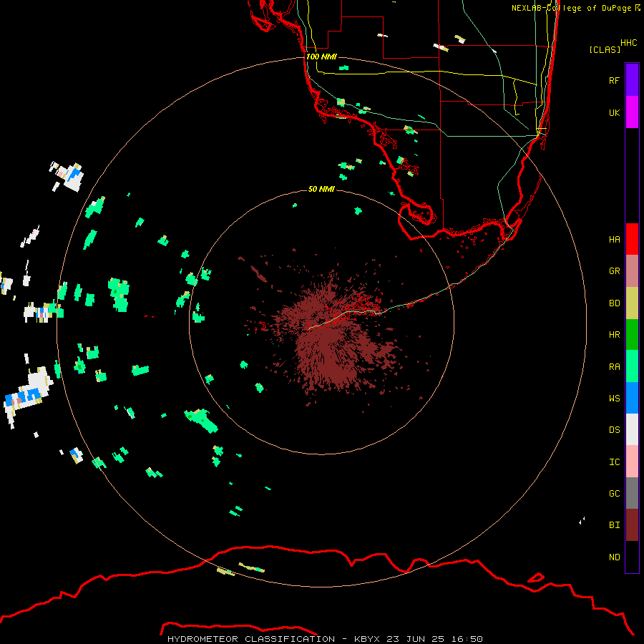644x644 pixels.
Task: Click the HA red legend swatch
Action: (x=632, y=239)
